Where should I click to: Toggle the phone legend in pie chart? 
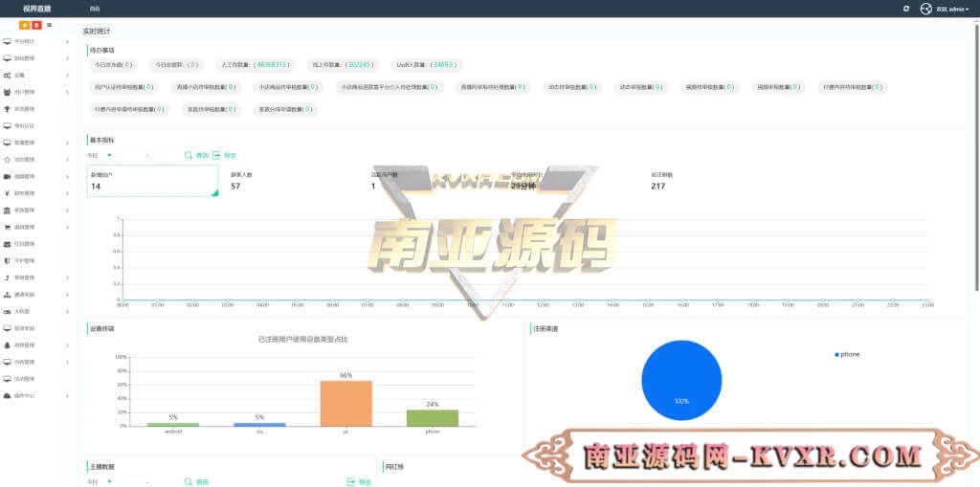coord(847,354)
